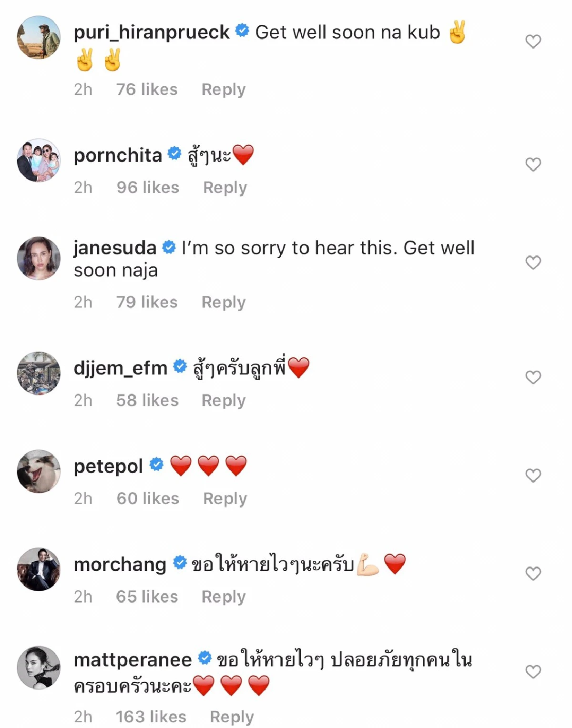Click mattperanee's black-and-white profile picture
This screenshot has width=572, height=728.
(39, 667)
